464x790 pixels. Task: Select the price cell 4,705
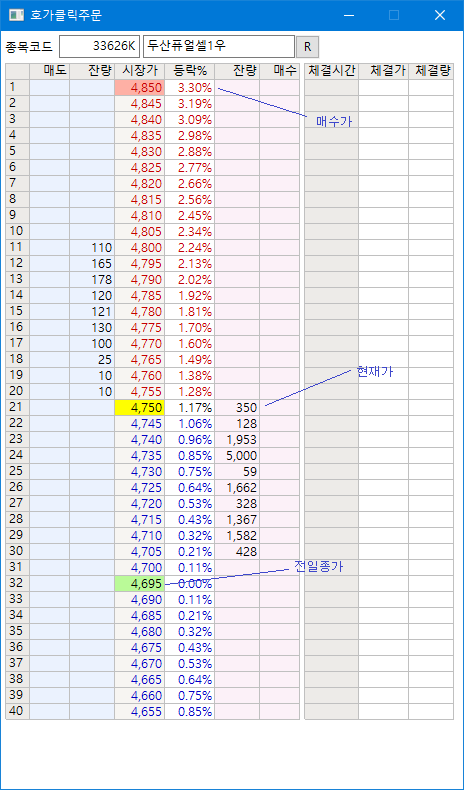click(140, 552)
